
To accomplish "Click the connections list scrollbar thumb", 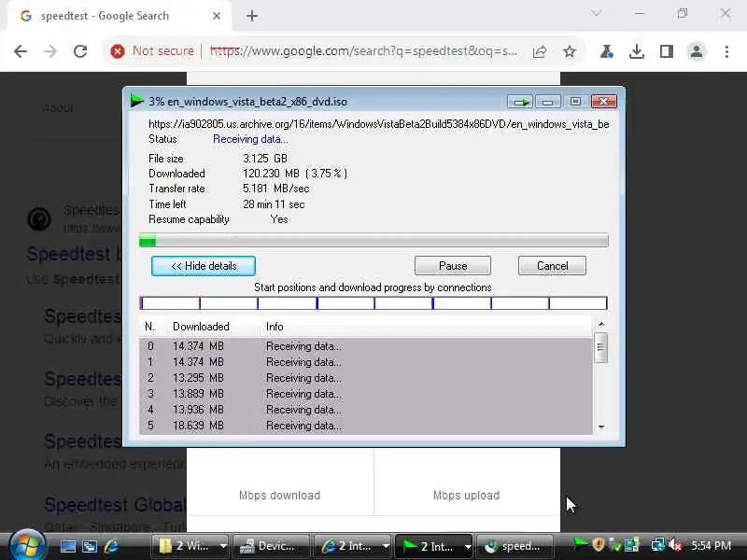I will point(600,347).
